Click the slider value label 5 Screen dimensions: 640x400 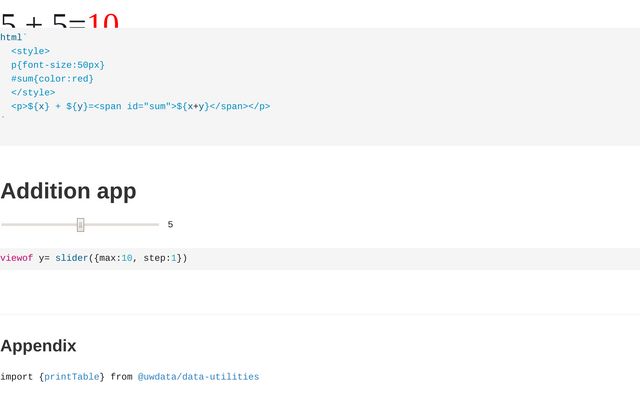(x=170, y=224)
